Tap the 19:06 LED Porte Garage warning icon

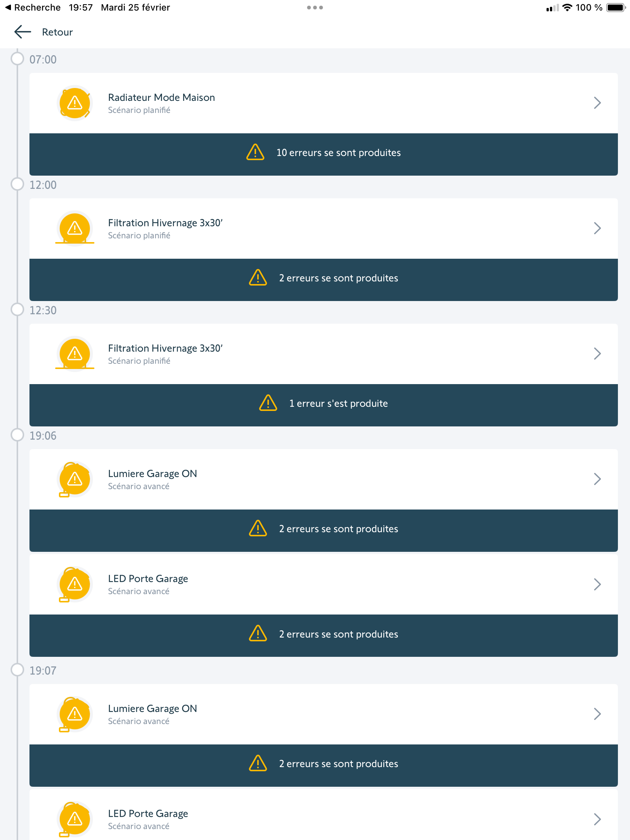click(75, 584)
